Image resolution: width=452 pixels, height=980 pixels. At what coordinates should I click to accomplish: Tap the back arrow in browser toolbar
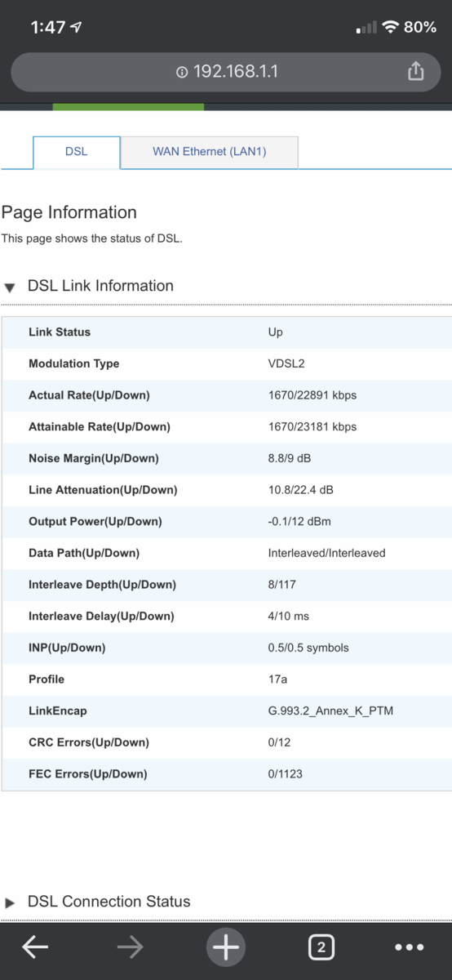[x=35, y=947]
